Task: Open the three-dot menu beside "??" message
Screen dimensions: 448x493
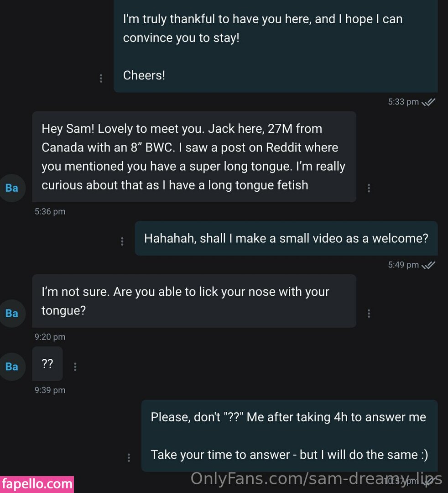Action: tap(75, 367)
